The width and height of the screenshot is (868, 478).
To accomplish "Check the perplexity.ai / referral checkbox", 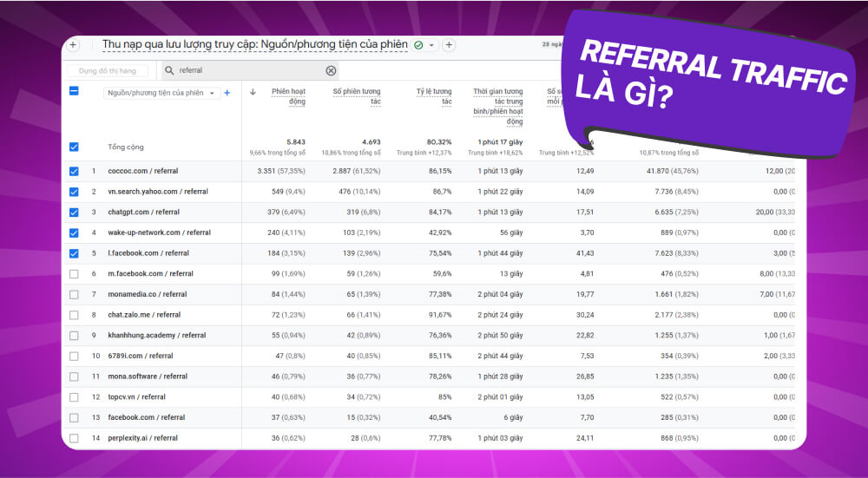I will tap(74, 438).
